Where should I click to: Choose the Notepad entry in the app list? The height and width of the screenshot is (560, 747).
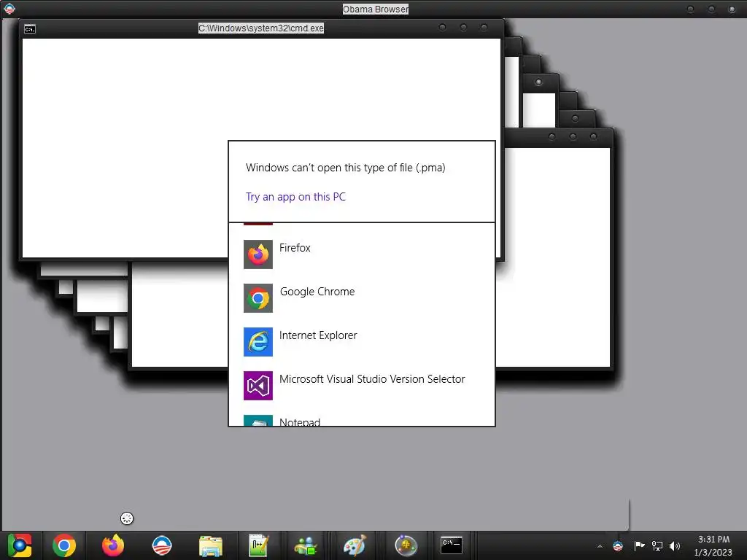pos(362,421)
